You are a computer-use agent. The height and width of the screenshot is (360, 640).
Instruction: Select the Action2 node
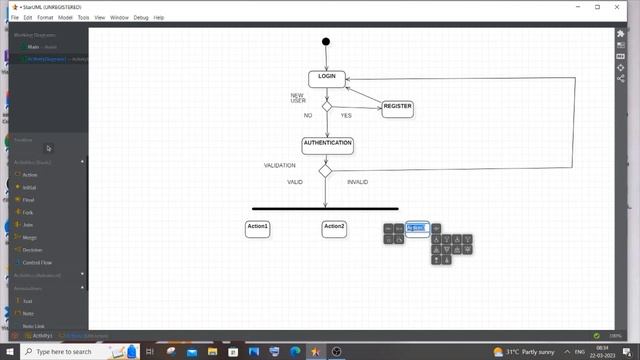[334, 229]
